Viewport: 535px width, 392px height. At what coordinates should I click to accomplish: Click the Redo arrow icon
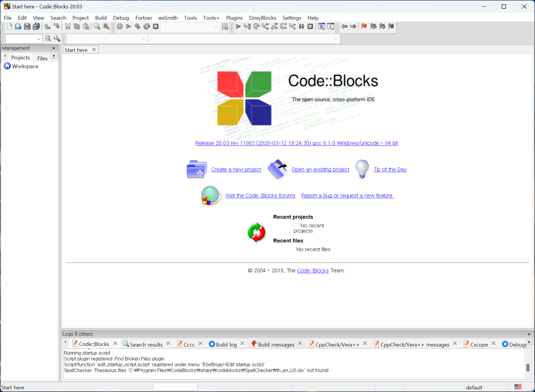56,26
